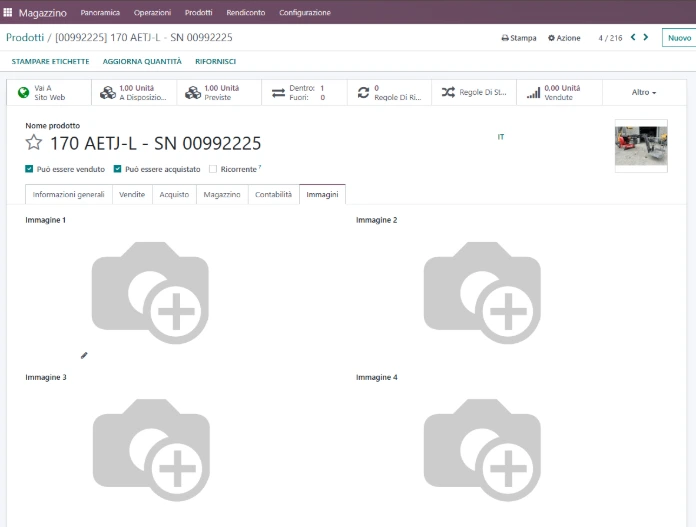
Task: Click the Vai A Sito Web globe icon
Action: click(24, 92)
